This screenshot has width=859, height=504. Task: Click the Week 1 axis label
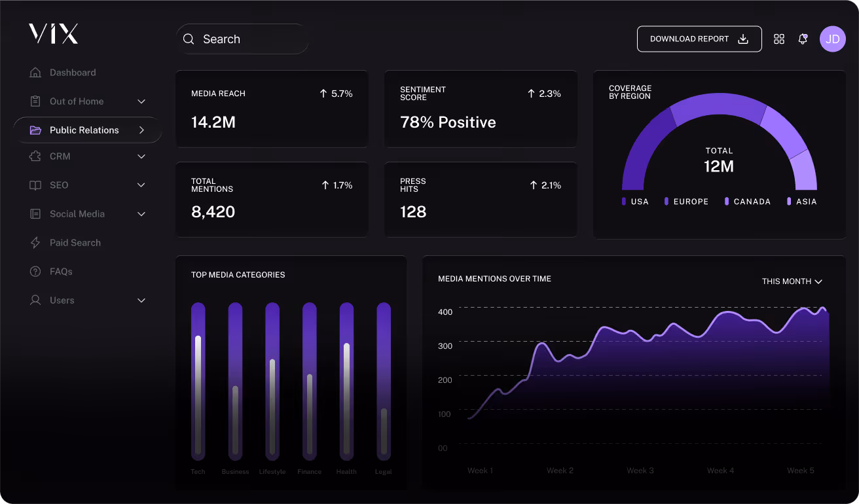[x=481, y=471]
